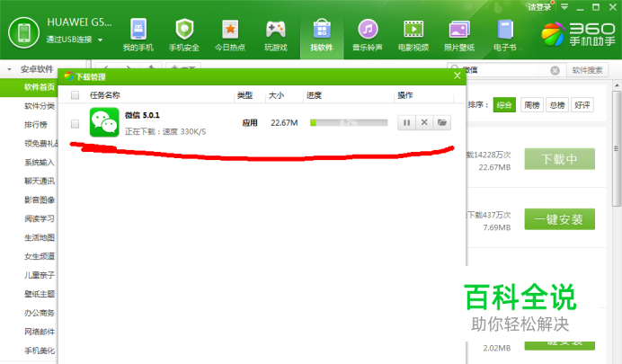Click the 任务名称 column header

[x=105, y=95]
